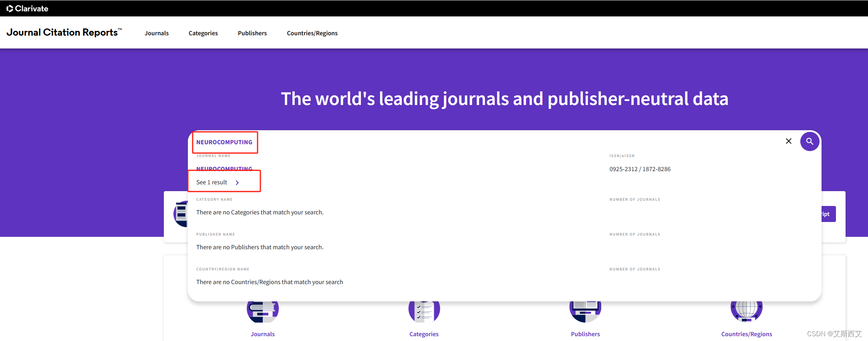Clear the search with the X icon
This screenshot has width=868, height=341.
pyautogui.click(x=789, y=141)
